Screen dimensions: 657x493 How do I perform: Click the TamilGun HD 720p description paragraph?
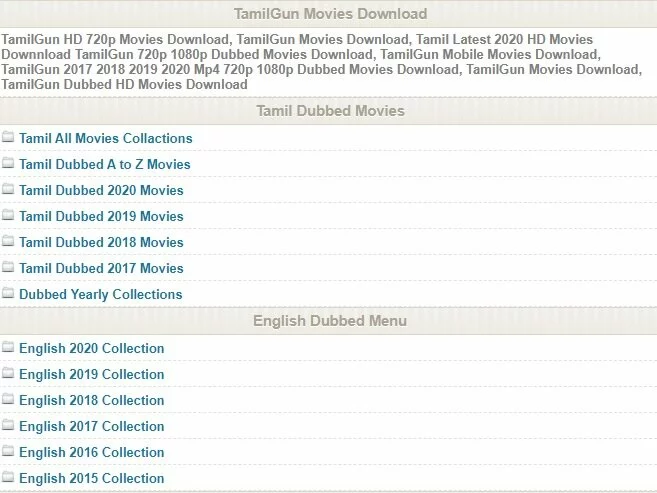[322, 62]
